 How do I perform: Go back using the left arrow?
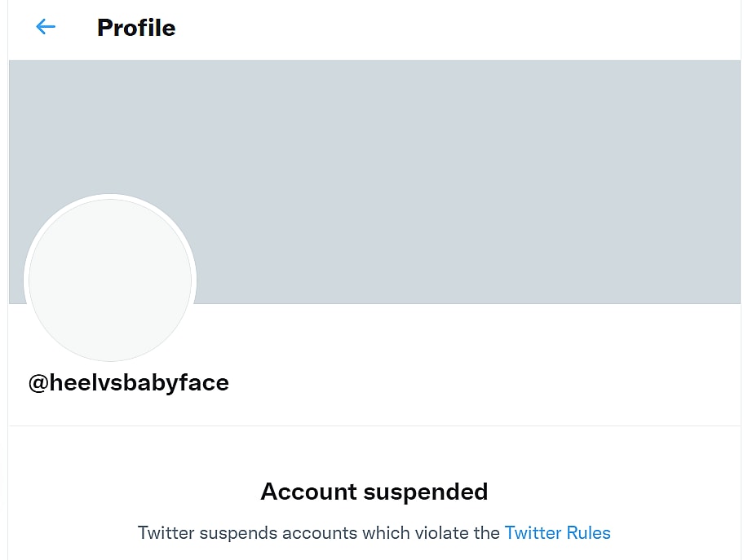point(46,27)
